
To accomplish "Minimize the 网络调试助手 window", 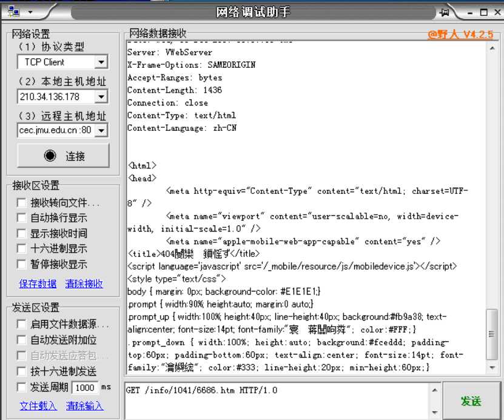I will pyautogui.click(x=470, y=13).
